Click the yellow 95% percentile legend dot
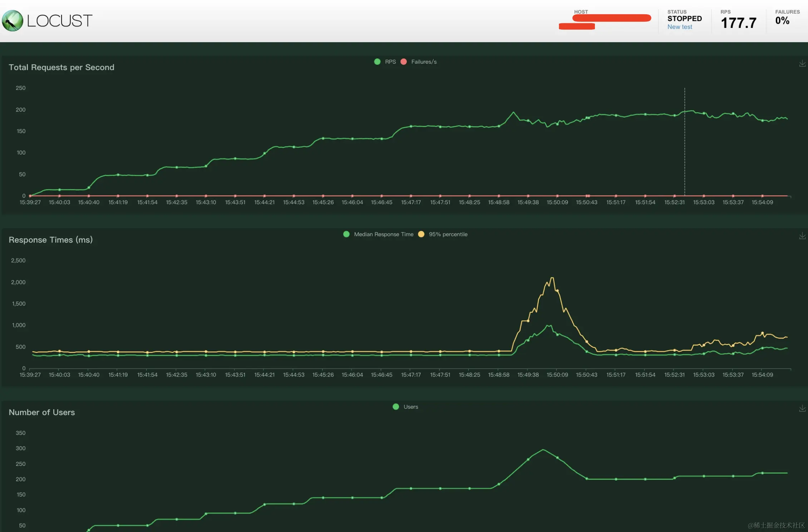The image size is (808, 532). pyautogui.click(x=421, y=234)
